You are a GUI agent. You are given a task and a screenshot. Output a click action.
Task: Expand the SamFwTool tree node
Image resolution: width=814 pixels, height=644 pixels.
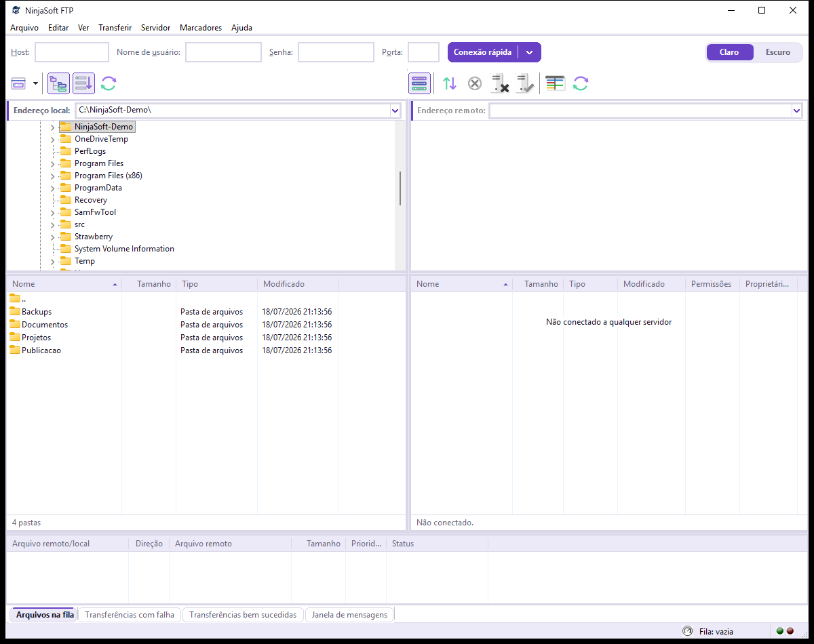pyautogui.click(x=52, y=213)
